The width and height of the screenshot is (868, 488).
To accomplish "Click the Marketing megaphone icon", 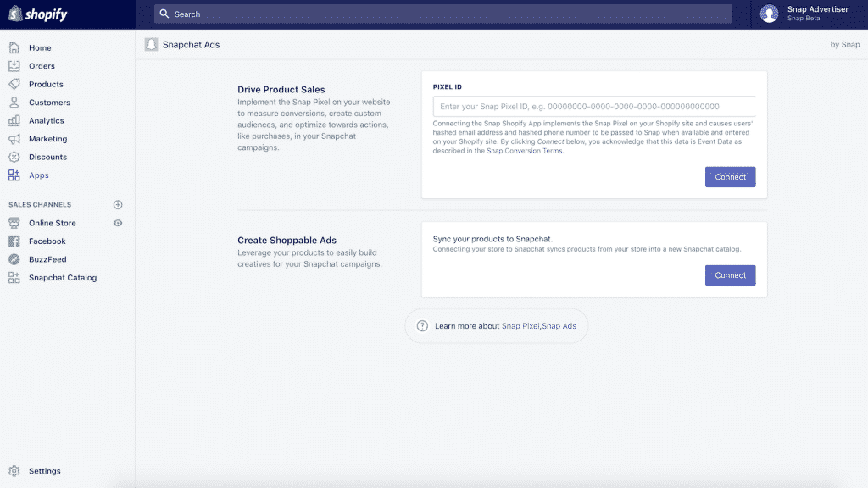I will [x=14, y=139].
